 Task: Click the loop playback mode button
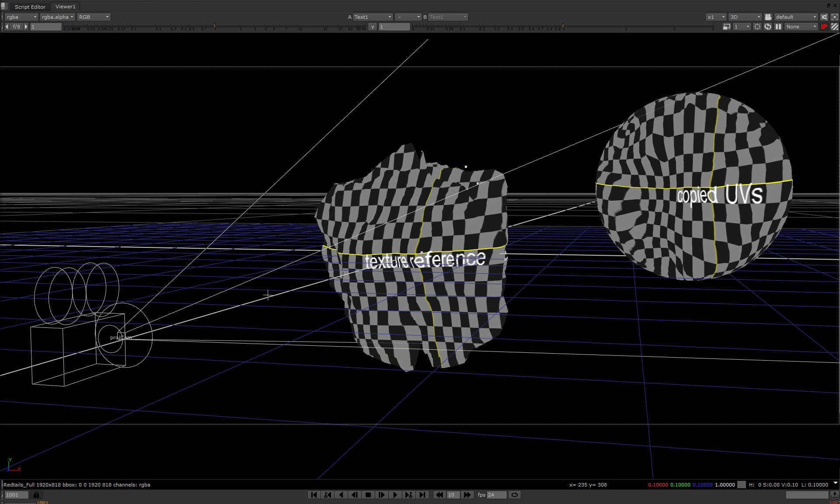[515, 495]
